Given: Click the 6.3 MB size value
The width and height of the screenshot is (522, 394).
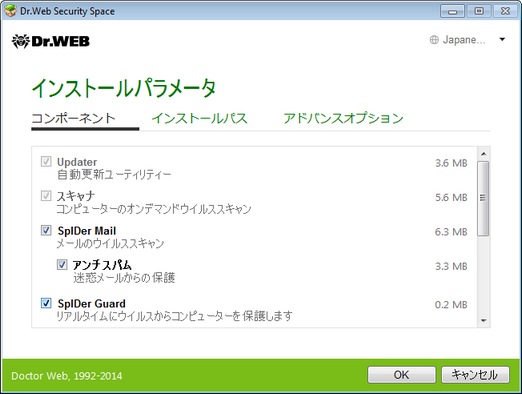Looking at the screenshot, I should point(451,232).
